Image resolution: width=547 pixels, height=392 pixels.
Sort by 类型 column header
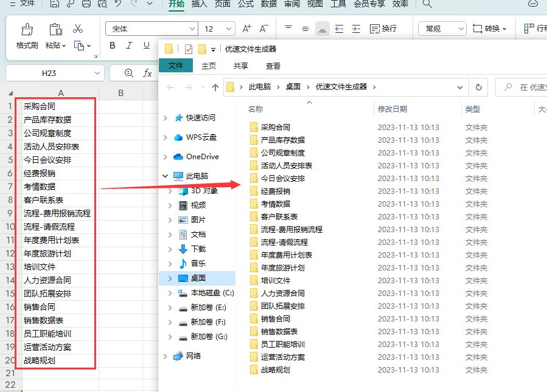point(472,109)
